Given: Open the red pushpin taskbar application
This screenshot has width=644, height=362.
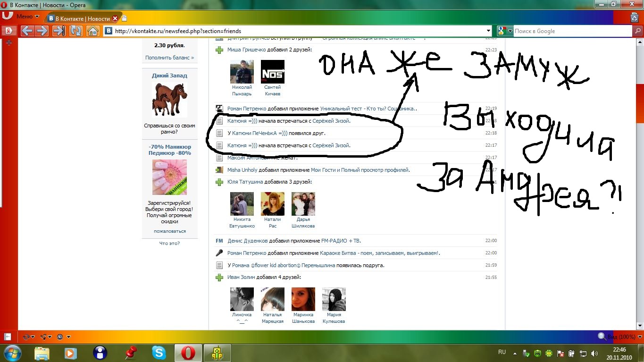Looking at the screenshot, I should click(130, 353).
